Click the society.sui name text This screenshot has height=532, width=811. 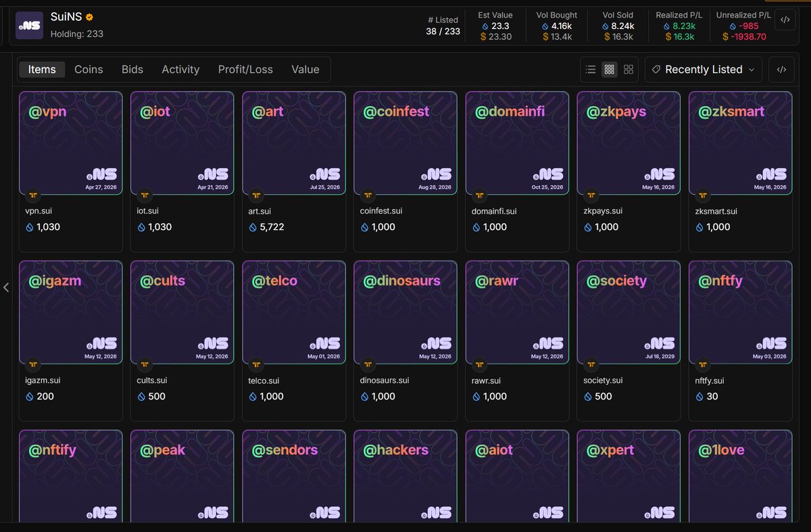pyautogui.click(x=604, y=380)
